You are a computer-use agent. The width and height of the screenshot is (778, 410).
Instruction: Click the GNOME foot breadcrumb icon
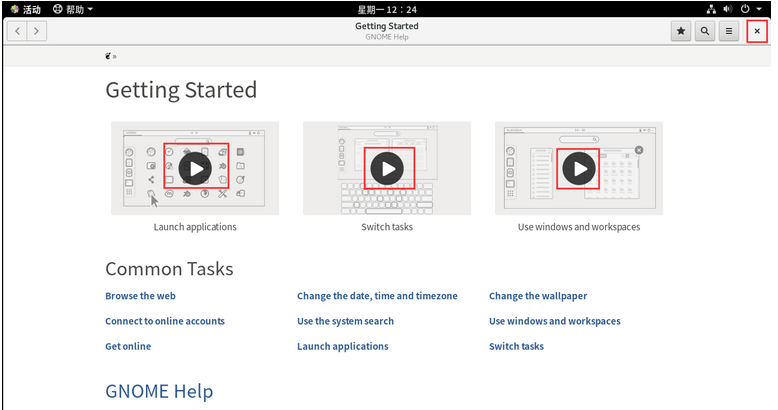pyautogui.click(x=108, y=56)
